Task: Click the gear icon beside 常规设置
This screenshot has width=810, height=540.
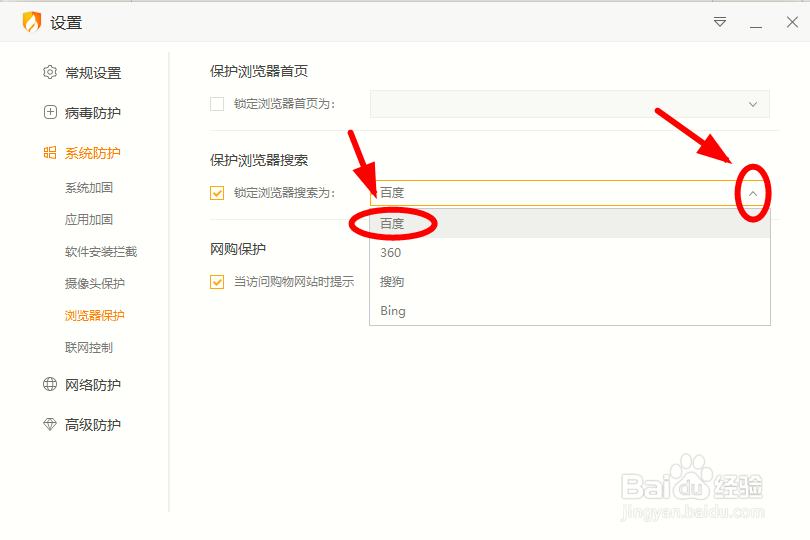Action: (50, 72)
